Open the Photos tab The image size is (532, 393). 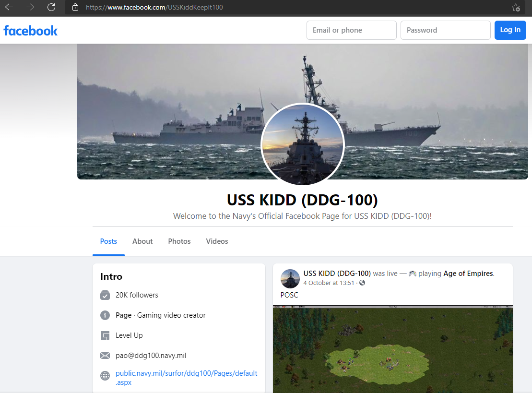click(179, 241)
